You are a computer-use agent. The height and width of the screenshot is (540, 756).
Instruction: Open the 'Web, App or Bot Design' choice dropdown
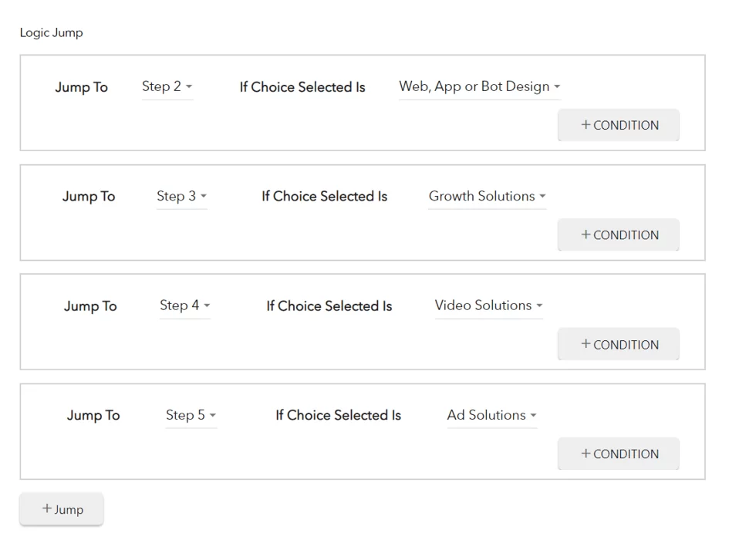click(x=479, y=86)
